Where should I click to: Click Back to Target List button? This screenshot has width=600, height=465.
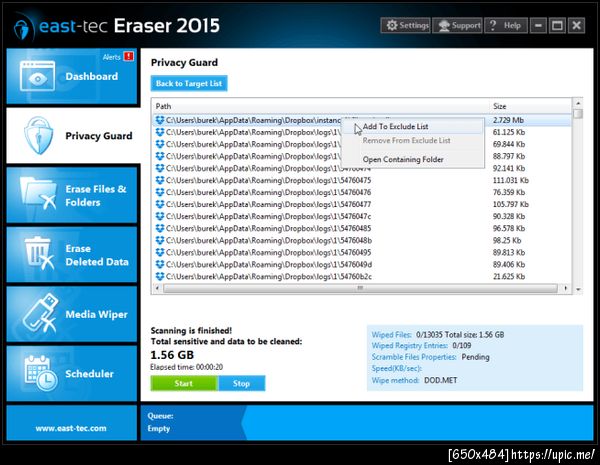click(189, 83)
